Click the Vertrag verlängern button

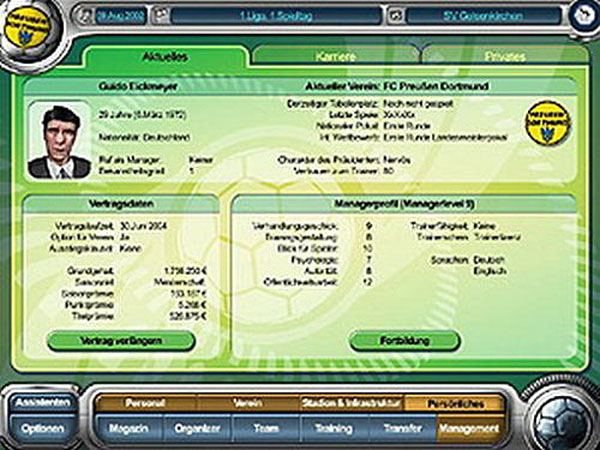121,341
